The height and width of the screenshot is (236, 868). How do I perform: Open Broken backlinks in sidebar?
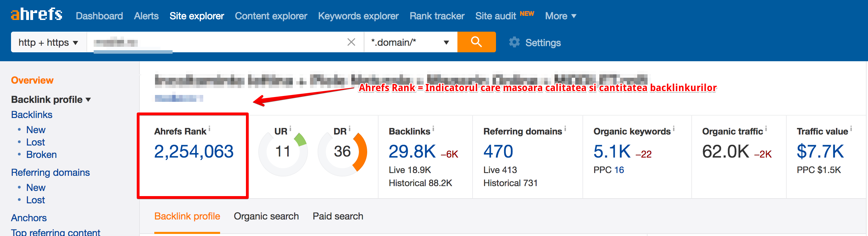point(41,154)
